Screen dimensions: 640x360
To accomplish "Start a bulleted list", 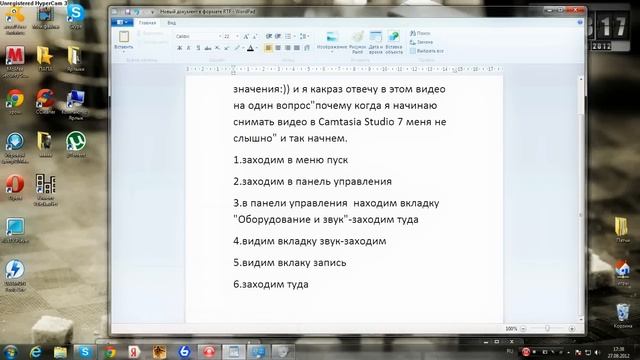I will [289, 36].
